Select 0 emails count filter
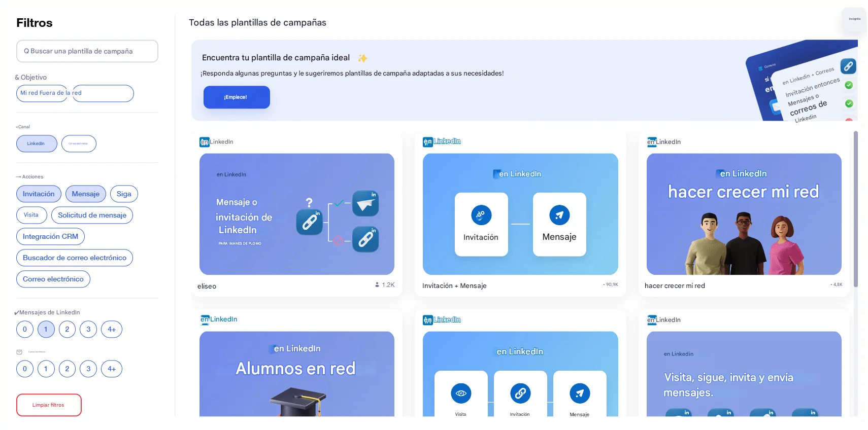868x430 pixels. [x=25, y=369]
